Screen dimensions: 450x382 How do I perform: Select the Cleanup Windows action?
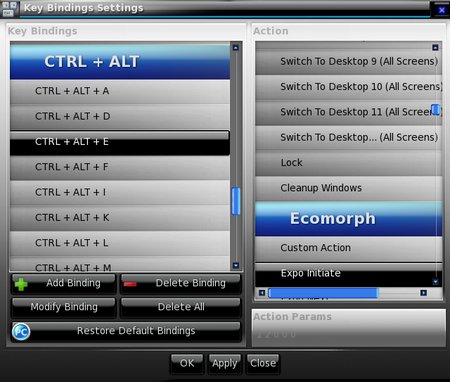pos(349,189)
